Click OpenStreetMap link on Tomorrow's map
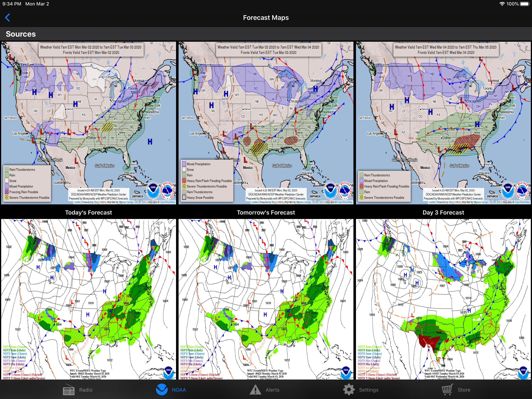Viewport: 532px width, 399px height. [345, 202]
